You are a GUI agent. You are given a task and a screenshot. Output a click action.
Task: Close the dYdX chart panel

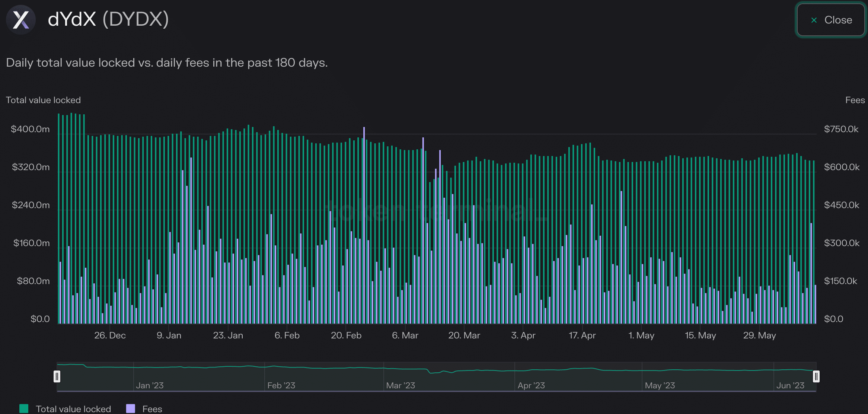point(831,20)
